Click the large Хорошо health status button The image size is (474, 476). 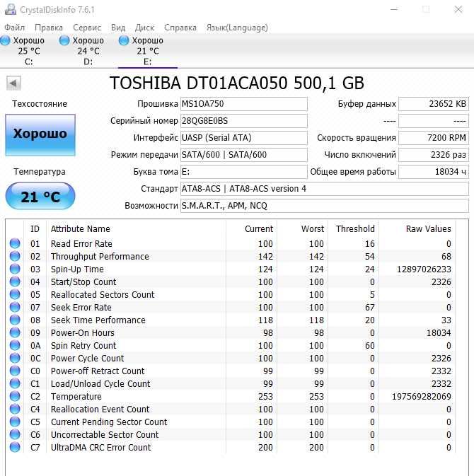click(x=40, y=135)
